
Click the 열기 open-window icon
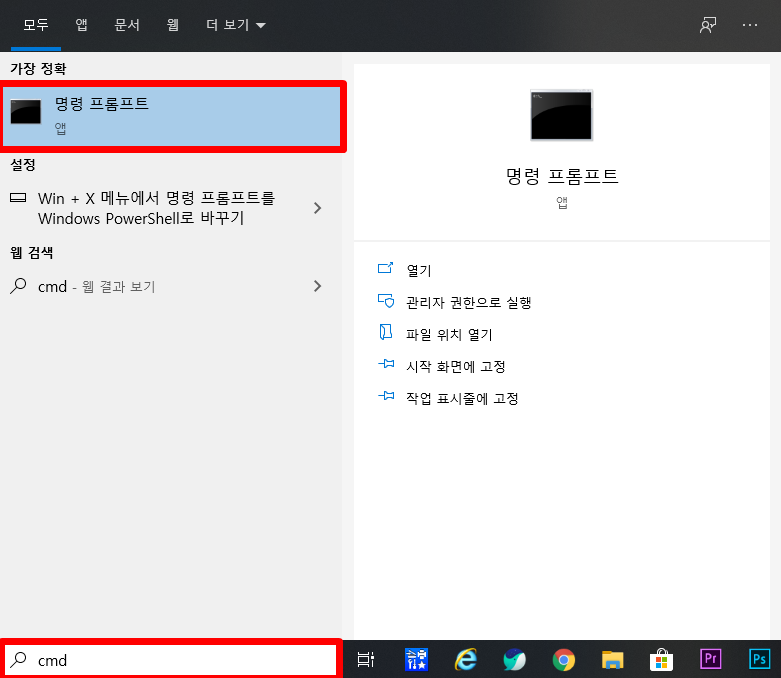click(386, 268)
